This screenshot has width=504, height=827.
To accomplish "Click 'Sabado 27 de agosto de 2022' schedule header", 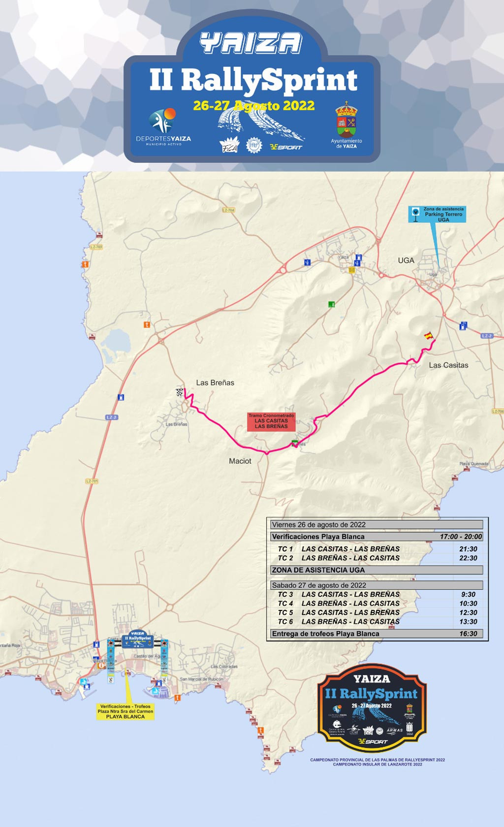I will click(377, 585).
